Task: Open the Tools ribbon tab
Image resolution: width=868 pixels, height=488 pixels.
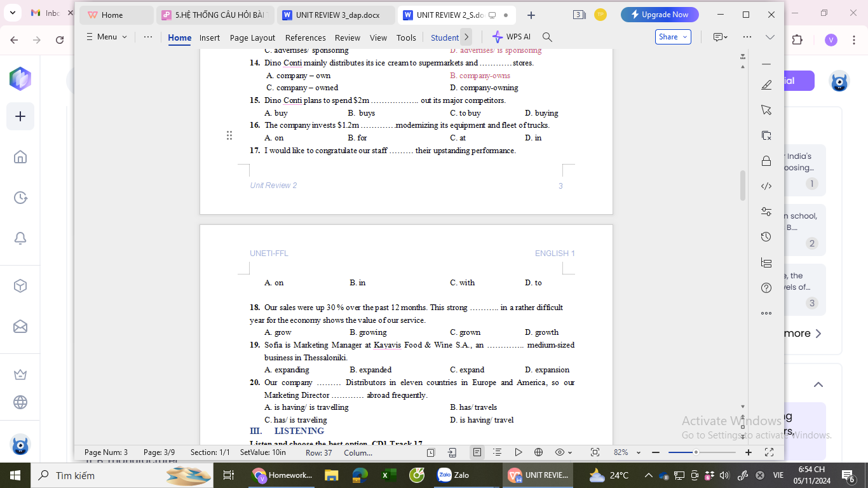Action: [x=406, y=37]
